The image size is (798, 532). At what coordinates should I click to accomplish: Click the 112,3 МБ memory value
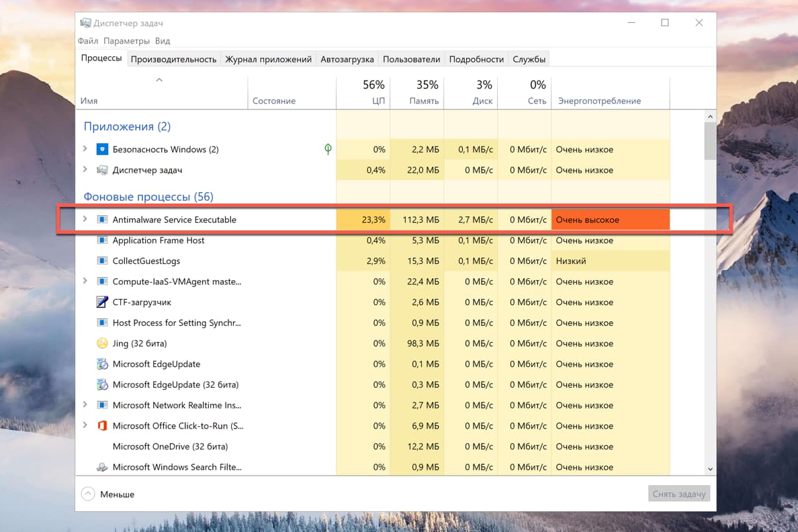421,220
